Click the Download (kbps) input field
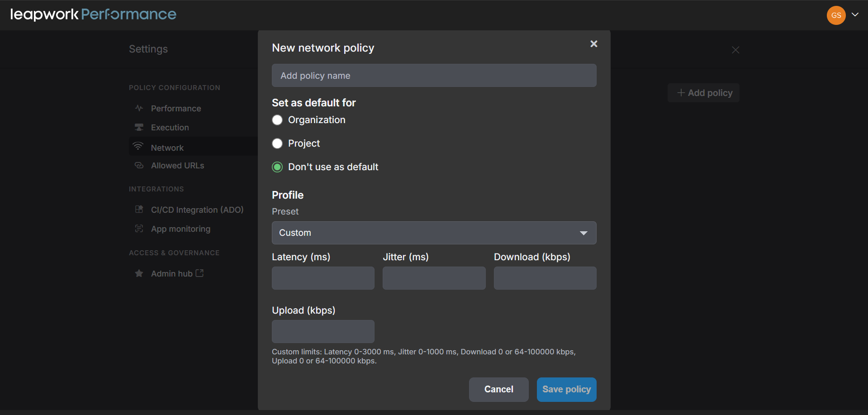The width and height of the screenshot is (868, 415). coord(545,278)
